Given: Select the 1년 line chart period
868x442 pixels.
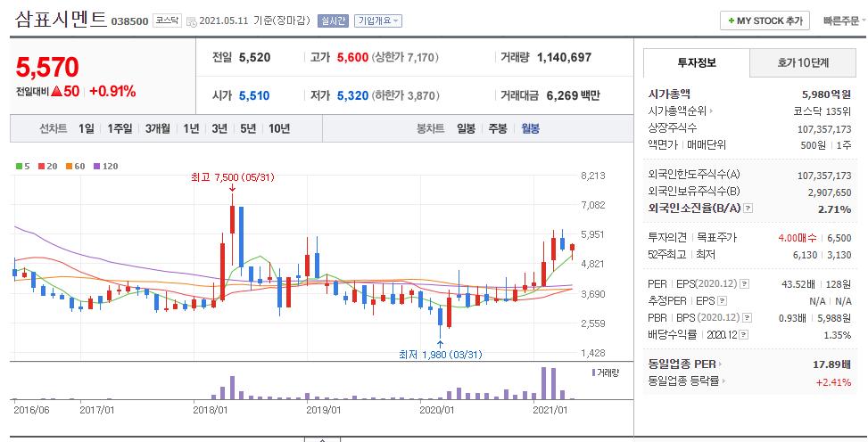Looking at the screenshot, I should click(x=191, y=128).
